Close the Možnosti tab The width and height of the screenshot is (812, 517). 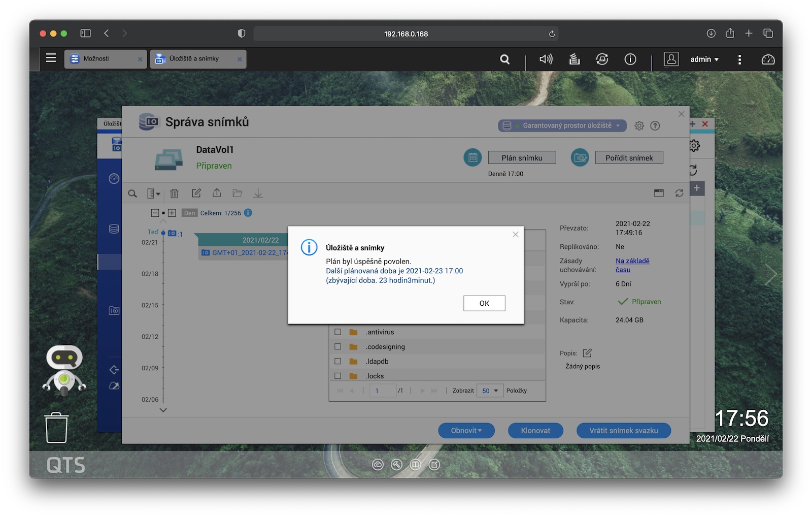140,59
